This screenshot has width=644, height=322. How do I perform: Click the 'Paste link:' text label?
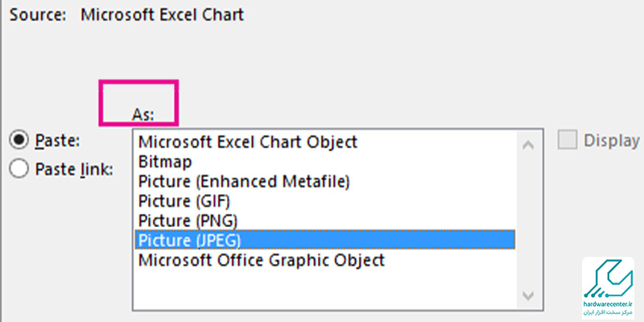(74, 169)
